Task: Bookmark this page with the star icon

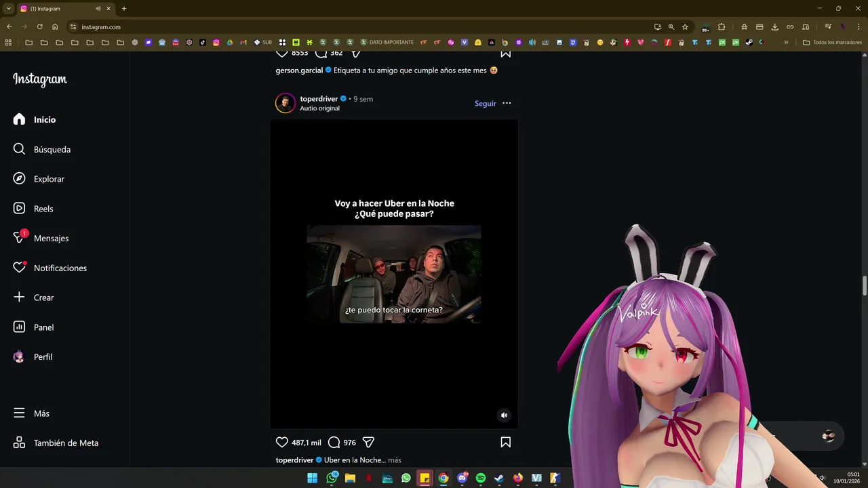Action: pyautogui.click(x=685, y=27)
